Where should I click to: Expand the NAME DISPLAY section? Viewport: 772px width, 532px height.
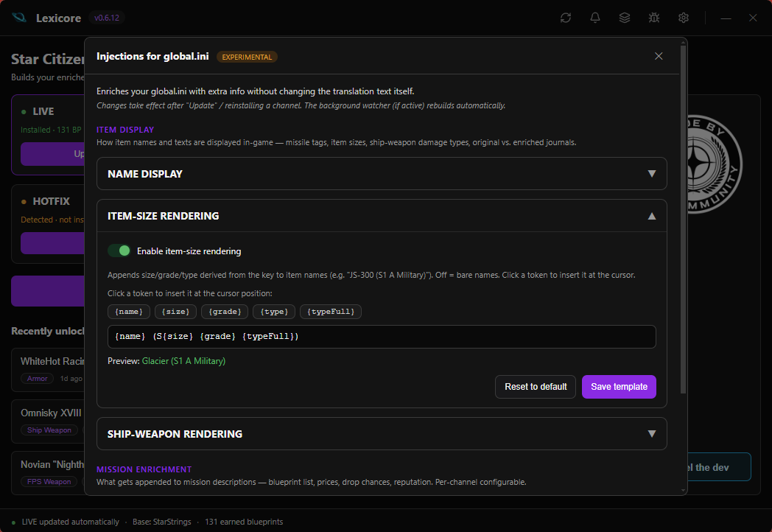click(x=382, y=173)
